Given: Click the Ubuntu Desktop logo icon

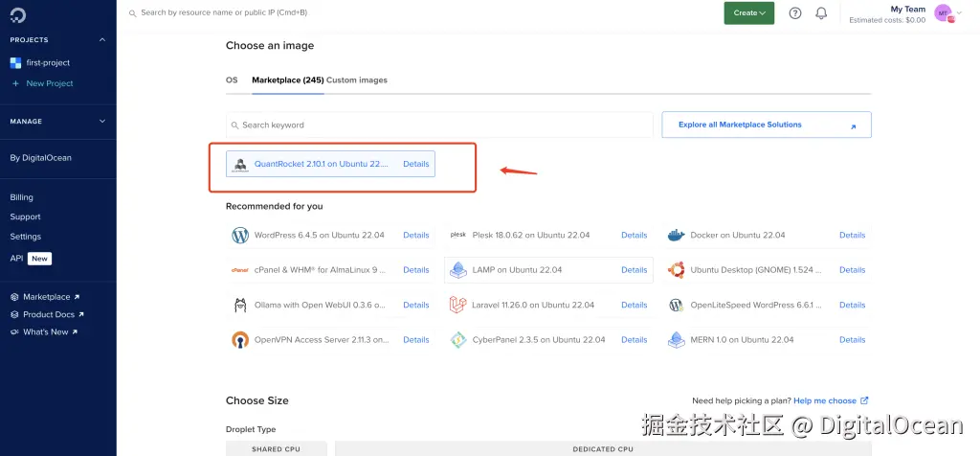Looking at the screenshot, I should tap(677, 270).
